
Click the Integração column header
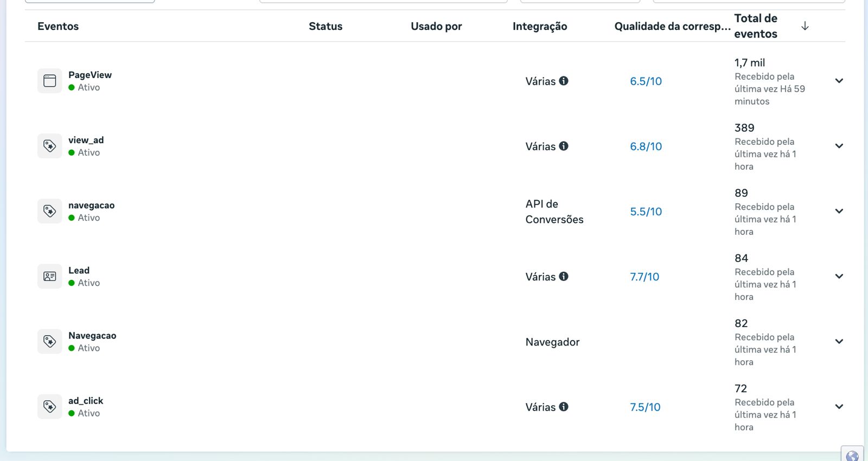[540, 26]
